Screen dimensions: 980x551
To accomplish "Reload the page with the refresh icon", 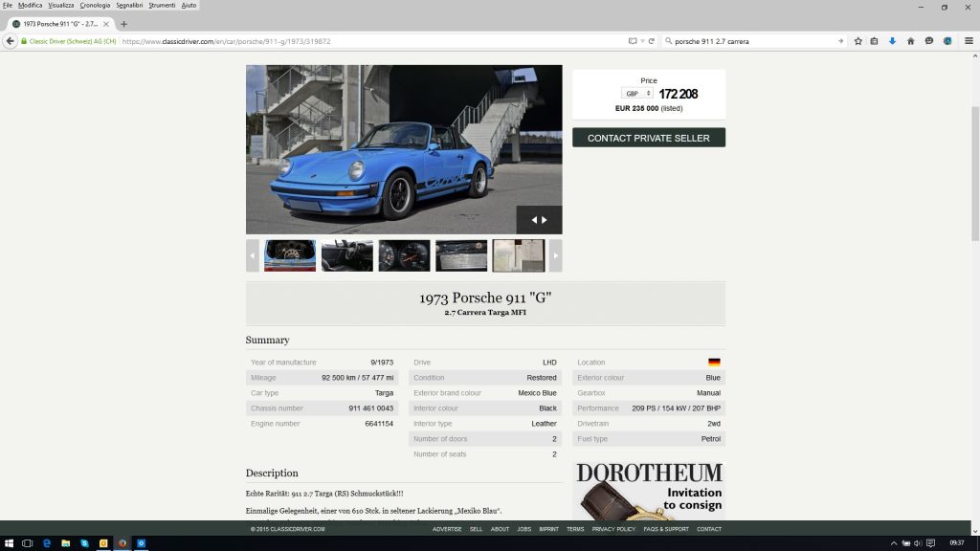I will [651, 41].
